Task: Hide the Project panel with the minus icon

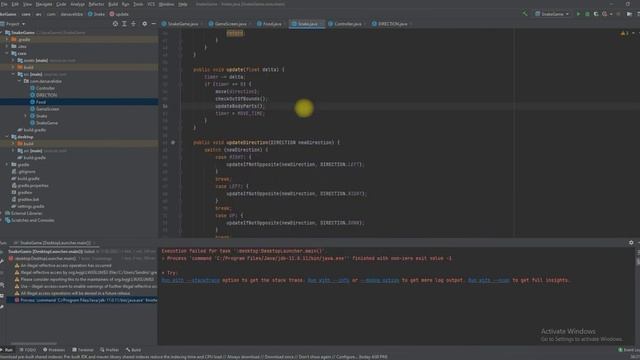Action: pyautogui.click(x=153, y=24)
